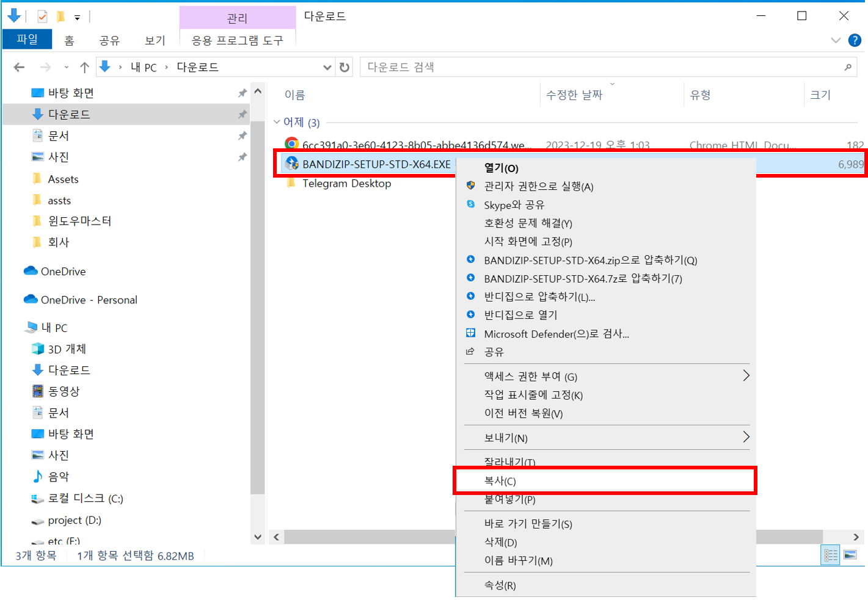This screenshot has height=600, width=868.
Task: Expand the 액세스 권한 부여 submenu arrow
Action: [746, 375]
